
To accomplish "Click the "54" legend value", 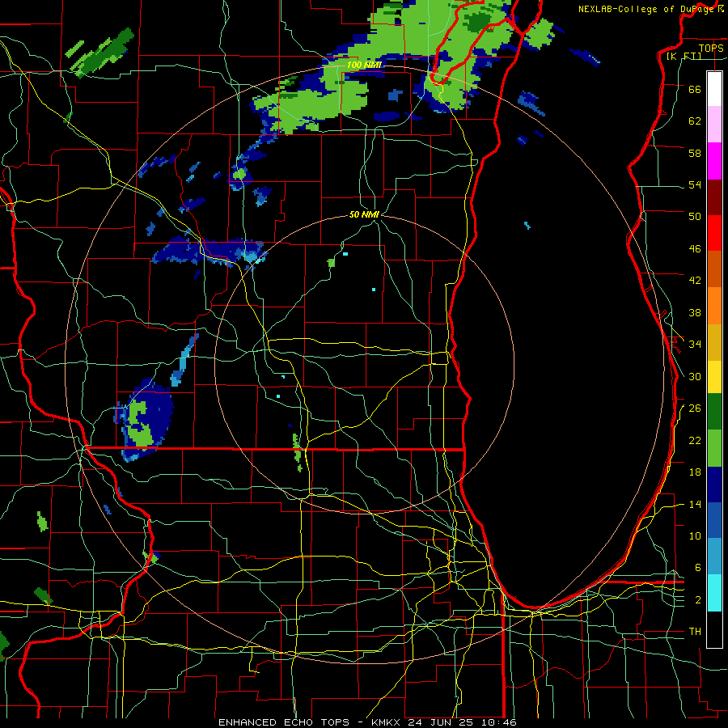I will coord(695,184).
